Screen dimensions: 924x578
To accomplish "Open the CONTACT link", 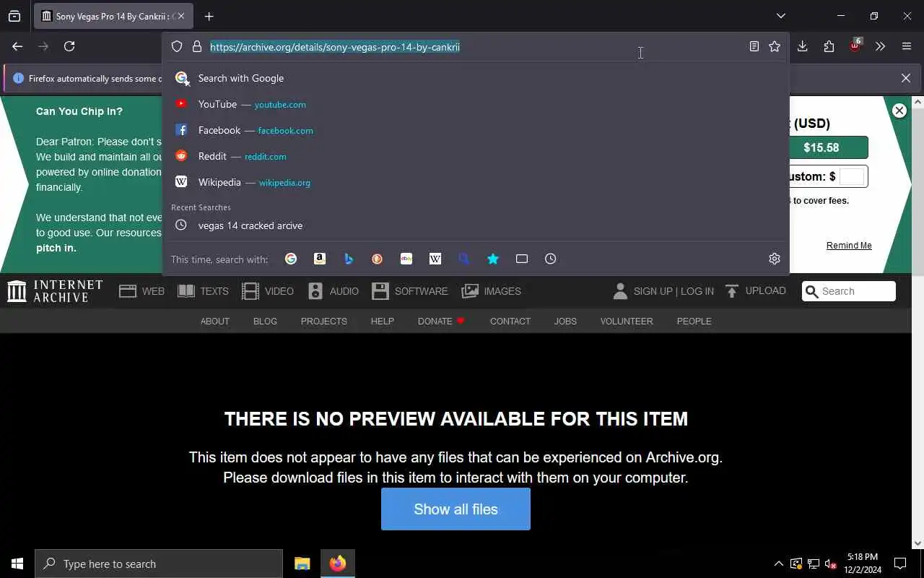I will (x=510, y=321).
